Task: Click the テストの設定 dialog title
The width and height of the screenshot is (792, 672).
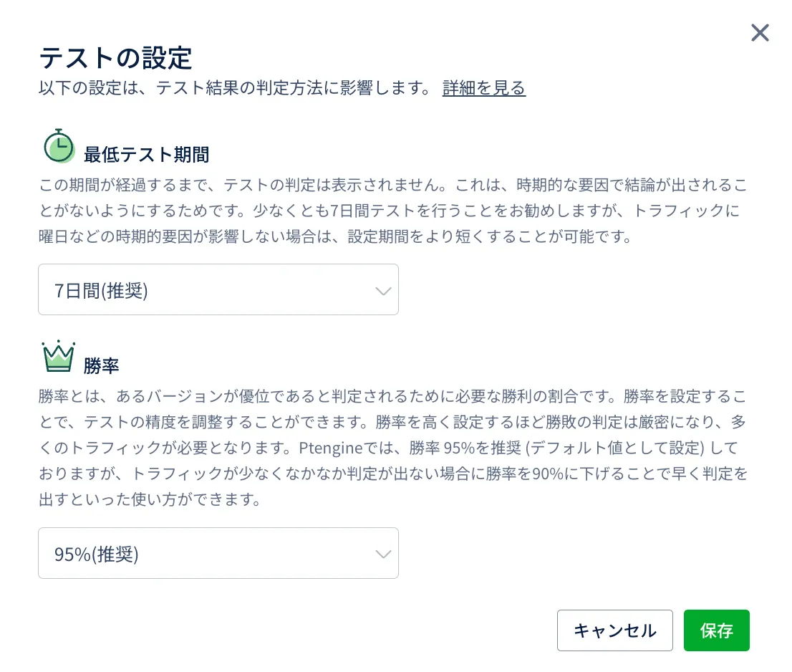Action: (115, 57)
